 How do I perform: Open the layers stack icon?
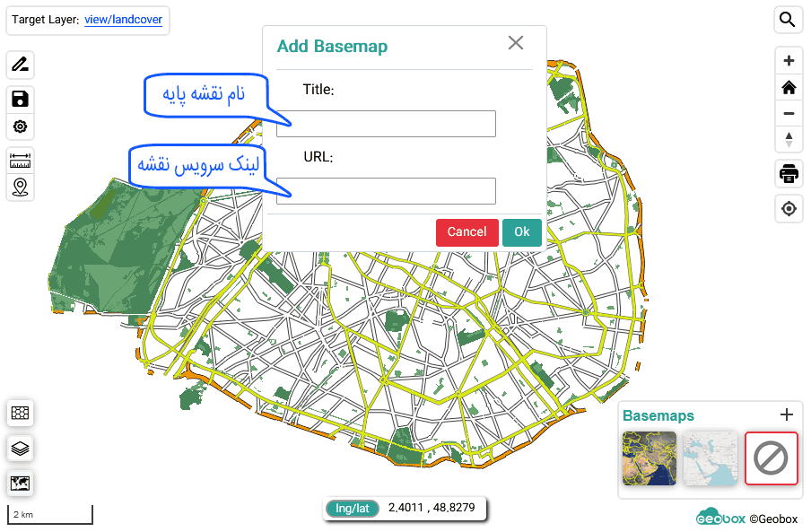(20, 448)
